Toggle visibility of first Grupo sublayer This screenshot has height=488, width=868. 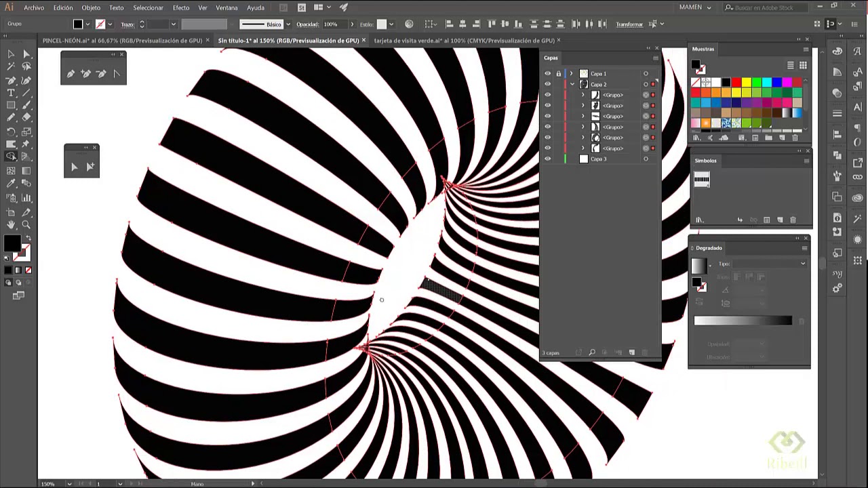[547, 95]
